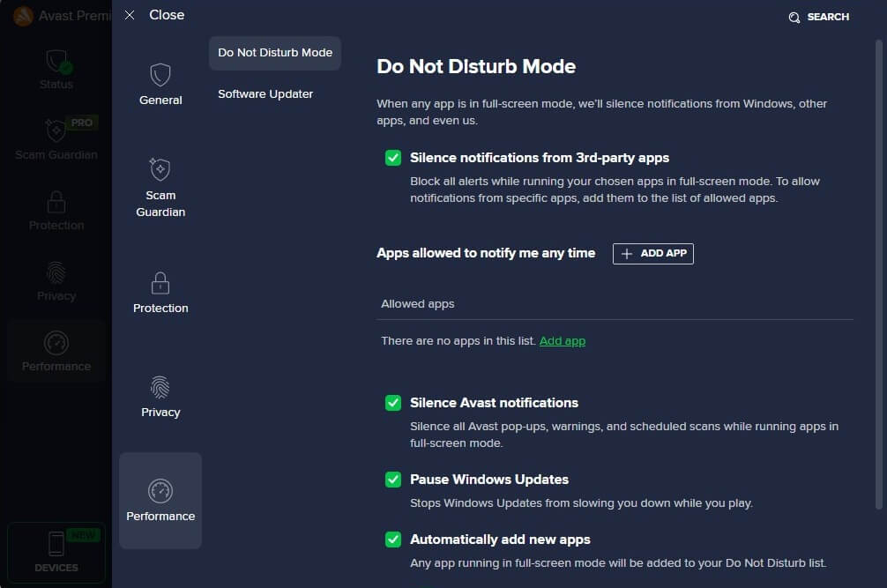The width and height of the screenshot is (887, 588).
Task: Uncheck Silence Avast notifications
Action: click(393, 403)
